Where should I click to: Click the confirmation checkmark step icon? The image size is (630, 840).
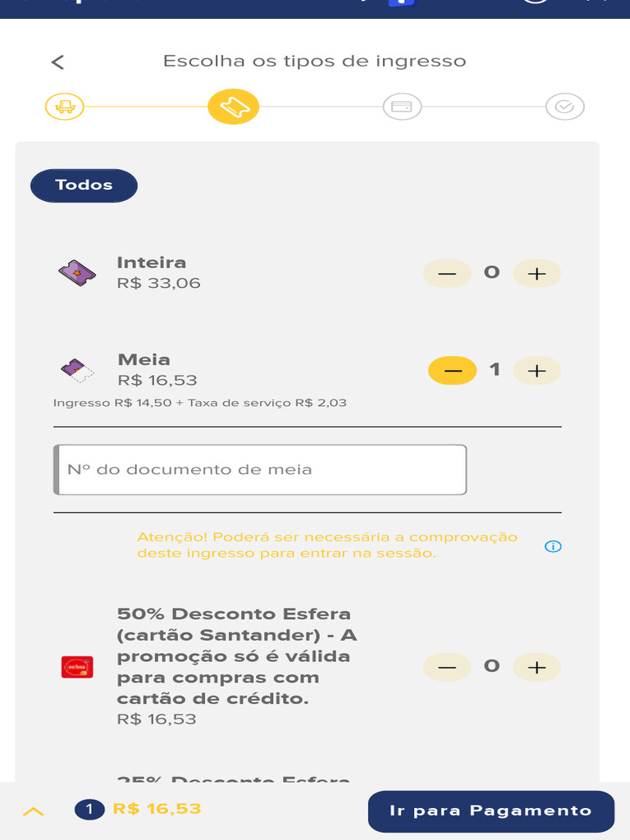click(564, 107)
